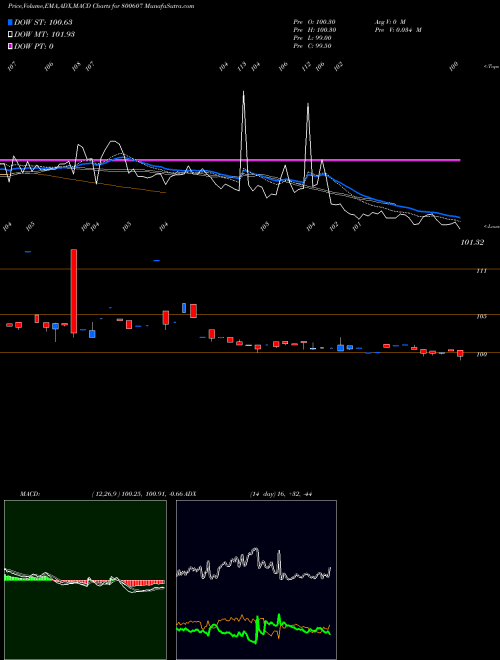Click the 'Pre O: 100.30' value
This screenshot has width=500, height=660.
tap(314, 22)
